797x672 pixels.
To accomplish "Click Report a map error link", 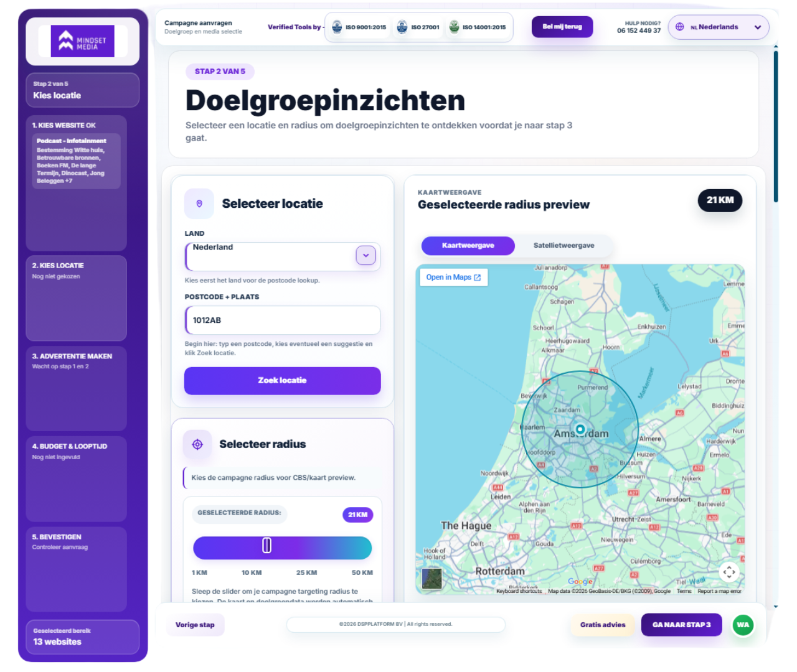I will tap(719, 591).
